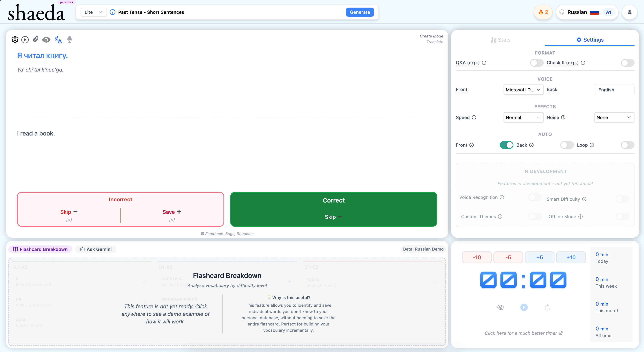The image size is (644, 352).
Task: Expand the Speed Normal dropdown
Action: 523,117
